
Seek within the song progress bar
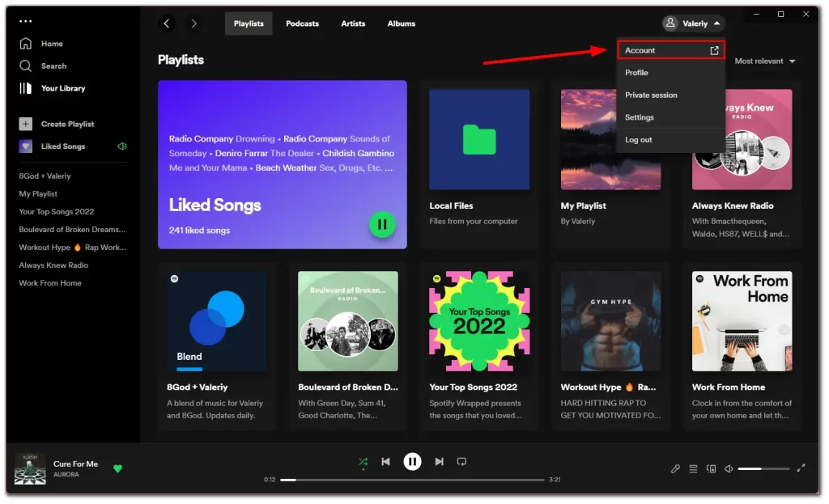(x=412, y=480)
